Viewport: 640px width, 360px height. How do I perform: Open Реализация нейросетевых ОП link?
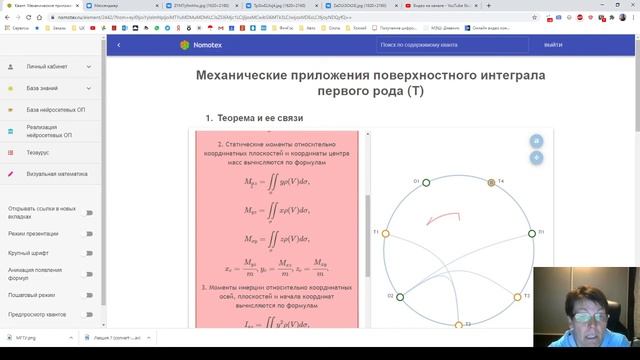(49, 131)
